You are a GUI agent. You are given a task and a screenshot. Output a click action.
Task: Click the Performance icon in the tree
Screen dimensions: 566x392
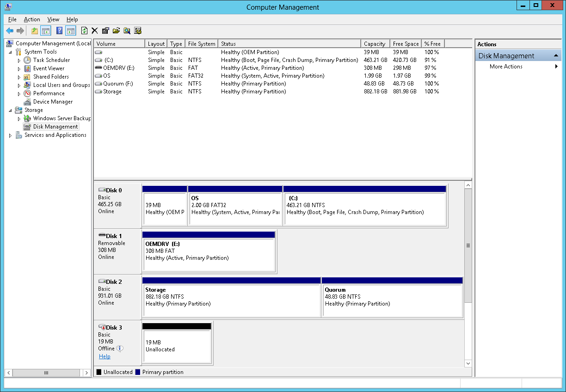[27, 93]
